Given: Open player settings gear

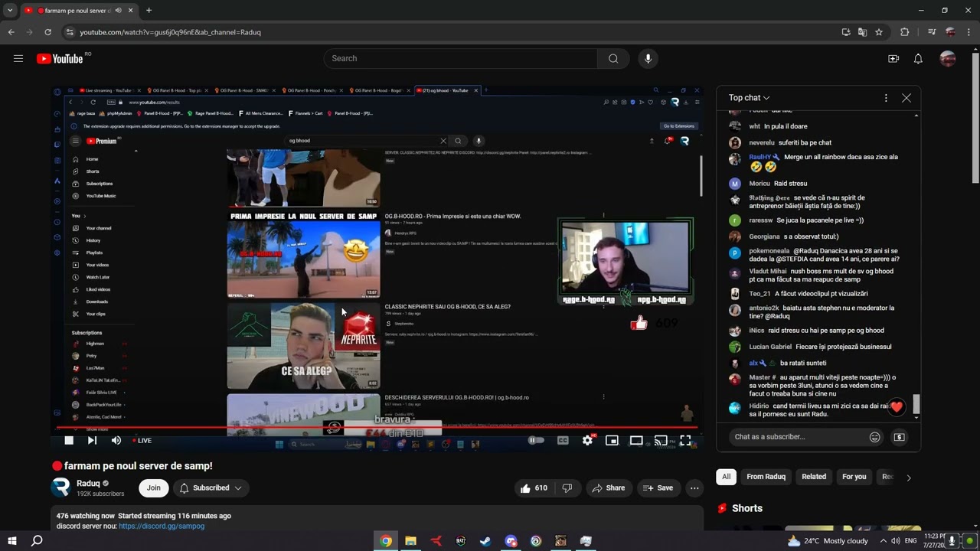Looking at the screenshot, I should (587, 440).
